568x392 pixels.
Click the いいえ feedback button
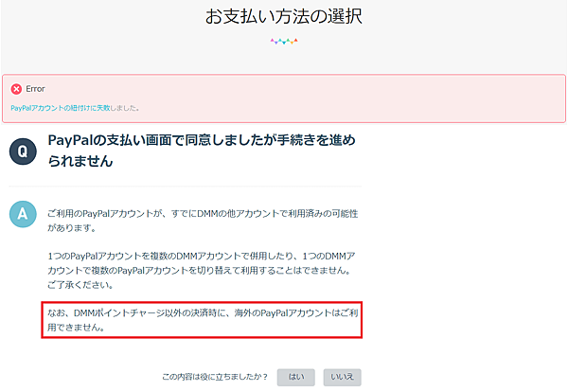click(x=343, y=377)
